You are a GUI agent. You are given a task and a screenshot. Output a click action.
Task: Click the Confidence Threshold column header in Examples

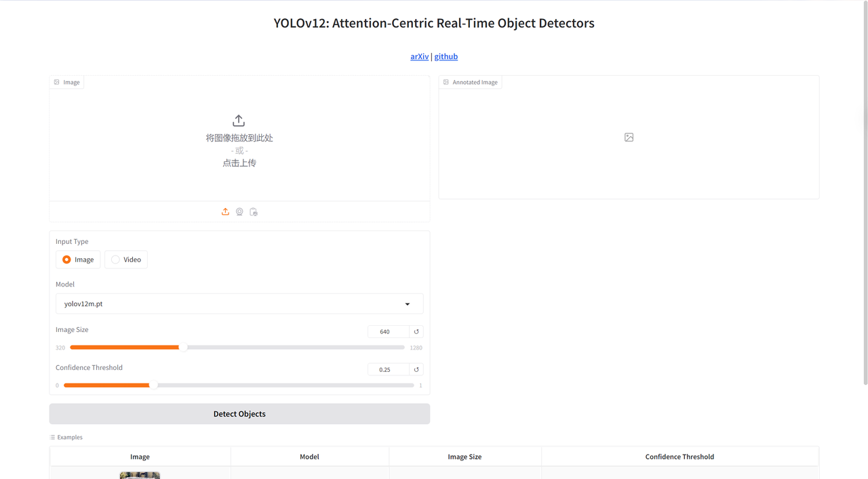tap(679, 457)
